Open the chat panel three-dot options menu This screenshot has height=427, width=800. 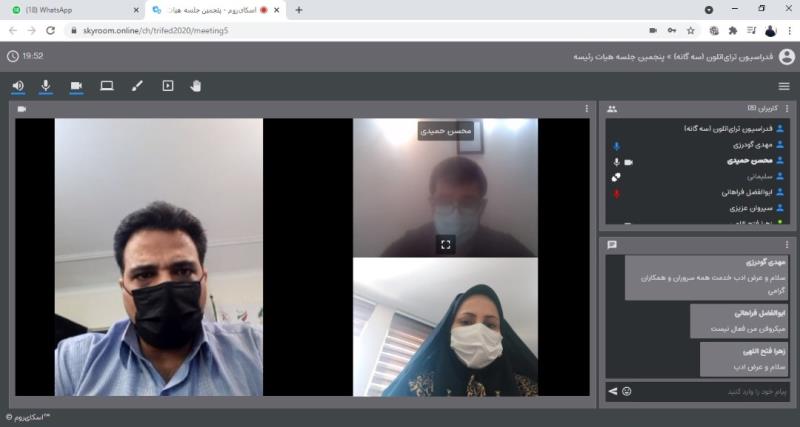pyautogui.click(x=787, y=245)
